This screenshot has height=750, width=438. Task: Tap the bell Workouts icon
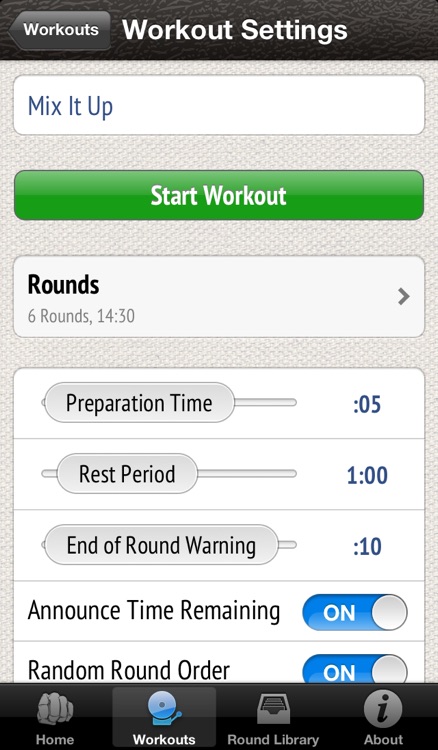pos(164,709)
